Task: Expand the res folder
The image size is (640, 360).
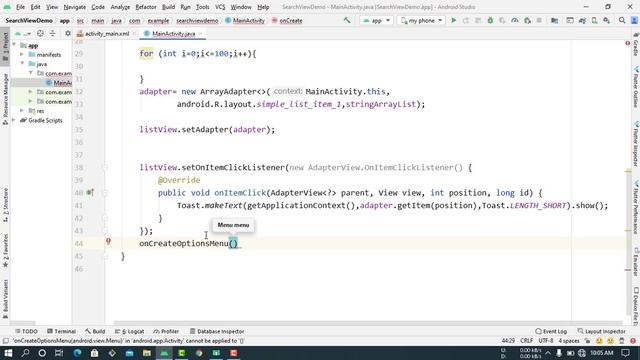Action: click(22, 111)
